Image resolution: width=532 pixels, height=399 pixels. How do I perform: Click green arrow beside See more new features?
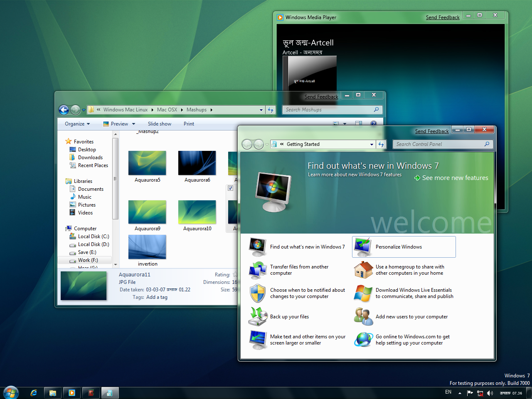pos(417,178)
